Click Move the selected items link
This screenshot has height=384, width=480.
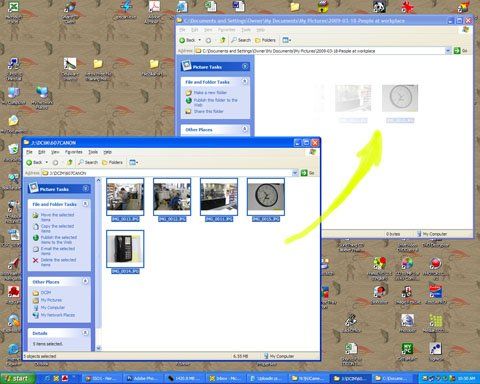(x=57, y=217)
